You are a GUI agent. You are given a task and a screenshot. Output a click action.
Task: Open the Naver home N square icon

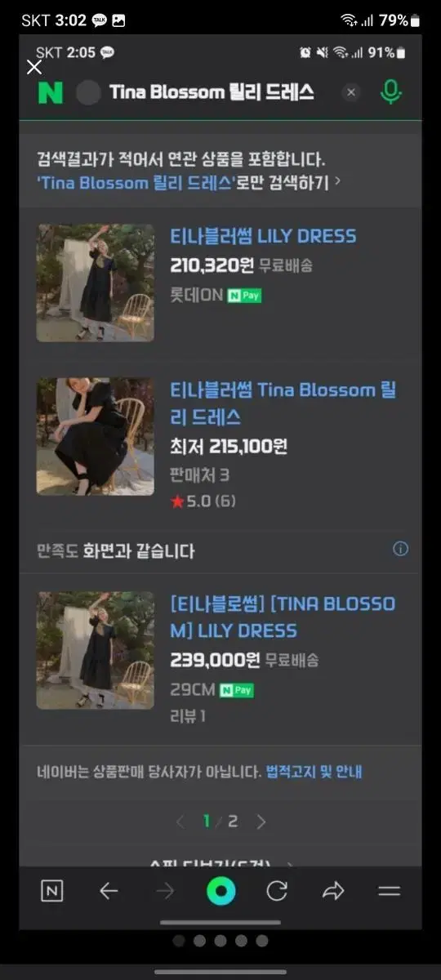[x=51, y=891]
